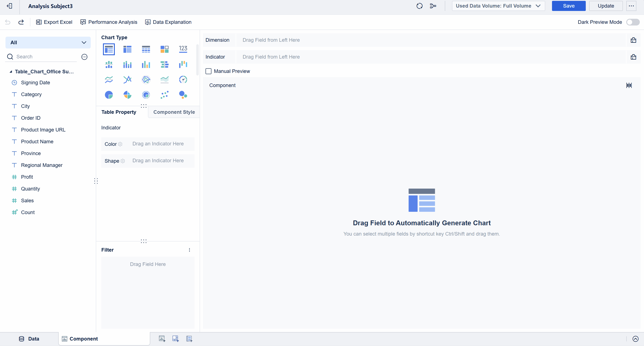644x346 pixels.
Task: Open Used Data Volume dropdown
Action: tap(498, 6)
